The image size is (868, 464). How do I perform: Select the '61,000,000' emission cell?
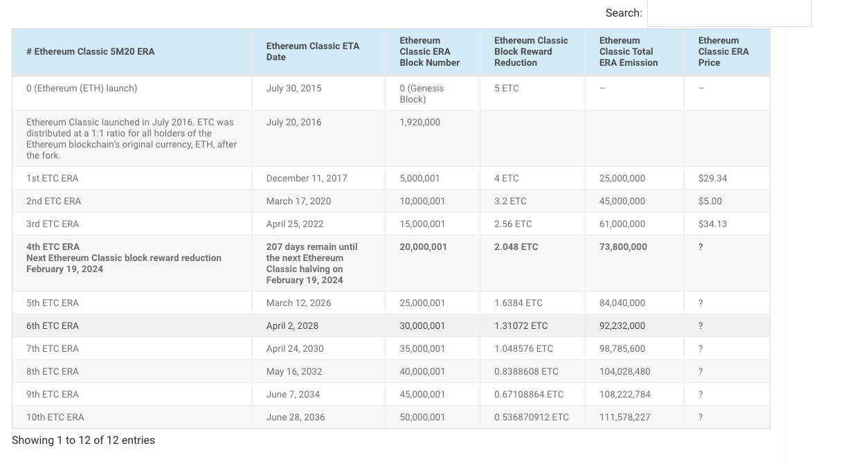pyautogui.click(x=635, y=224)
